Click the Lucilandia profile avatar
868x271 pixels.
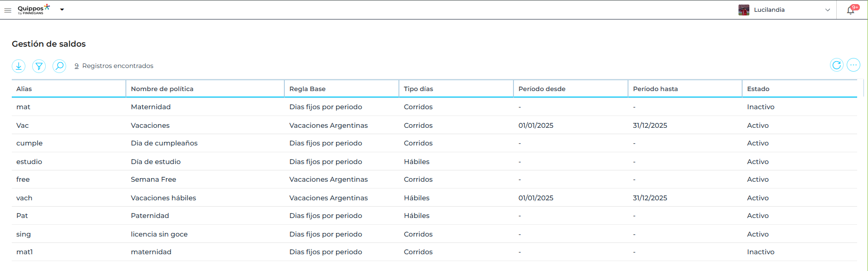pyautogui.click(x=743, y=10)
